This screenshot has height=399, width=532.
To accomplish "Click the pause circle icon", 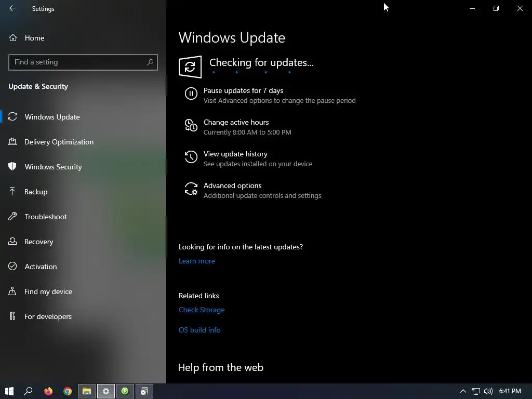I will point(191,94).
